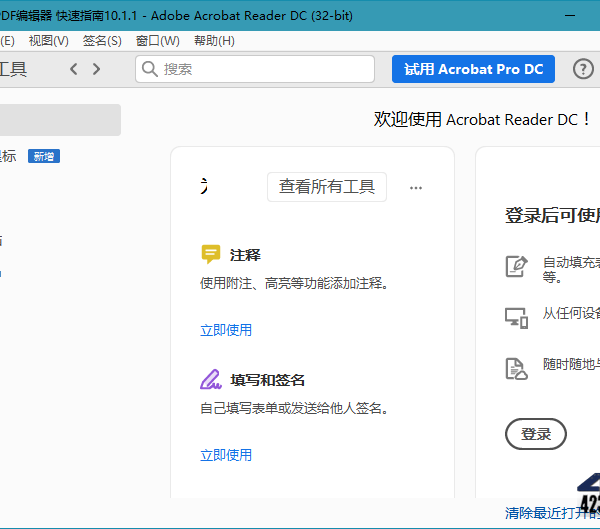
Task: Click the previous arrow in the toolbar
Action: pyautogui.click(x=74, y=69)
